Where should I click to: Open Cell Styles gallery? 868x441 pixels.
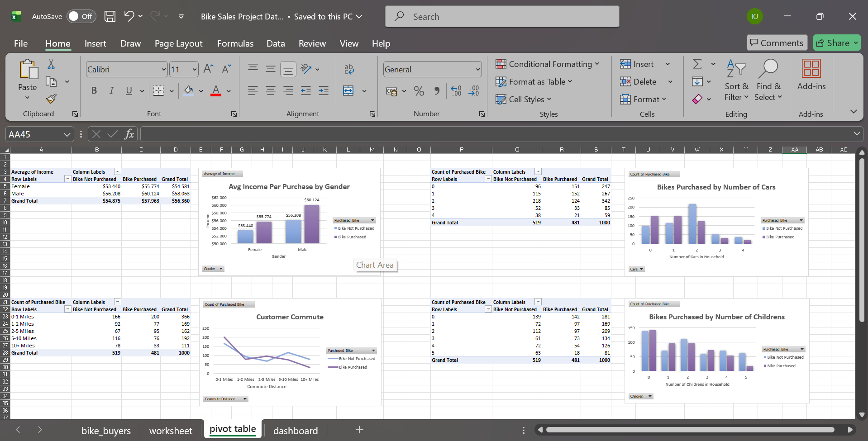(x=524, y=99)
